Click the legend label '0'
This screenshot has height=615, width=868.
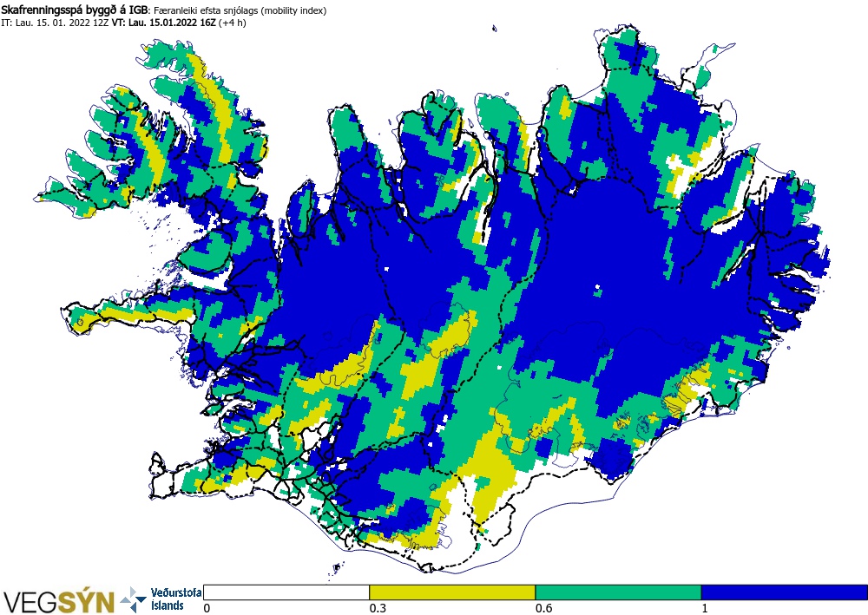click(207, 608)
